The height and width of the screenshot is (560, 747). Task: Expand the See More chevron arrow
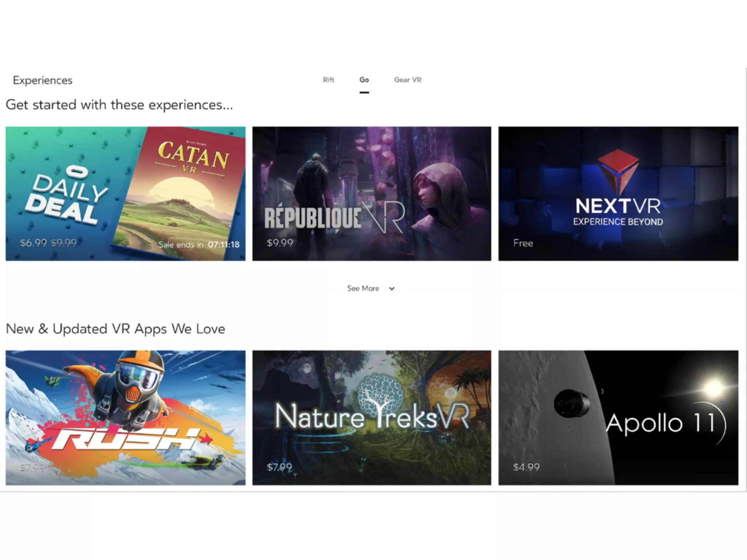pos(392,289)
